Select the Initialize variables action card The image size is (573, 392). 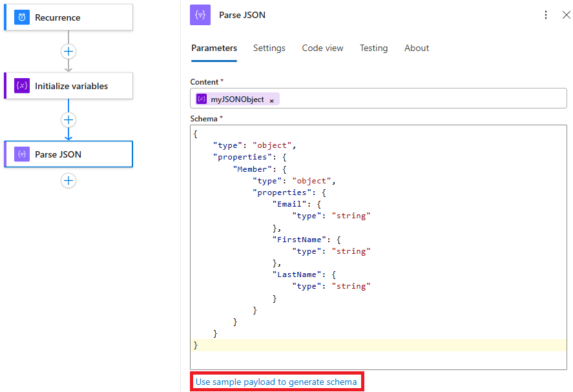[68, 85]
